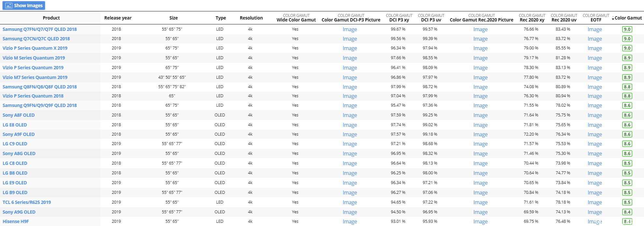Open the Vizio P Series Quantum X 2019 link
The width and height of the screenshot is (644, 226).
tap(35, 48)
